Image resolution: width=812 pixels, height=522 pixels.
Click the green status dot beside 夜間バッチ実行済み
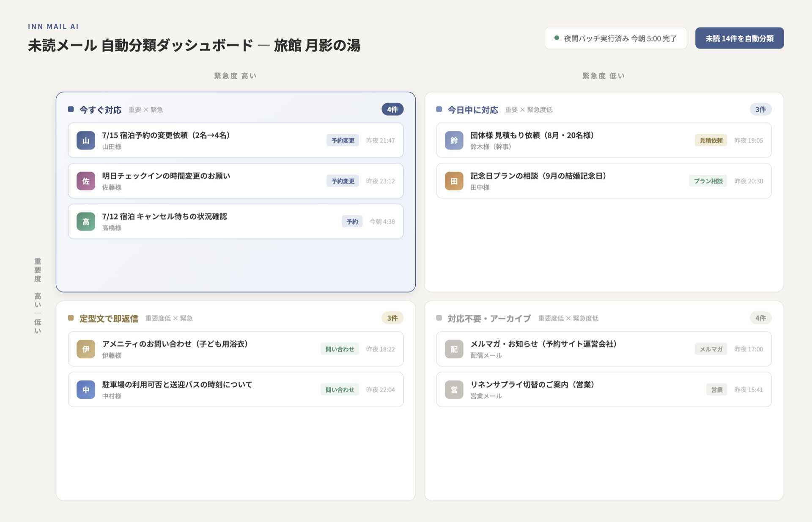pyautogui.click(x=557, y=38)
